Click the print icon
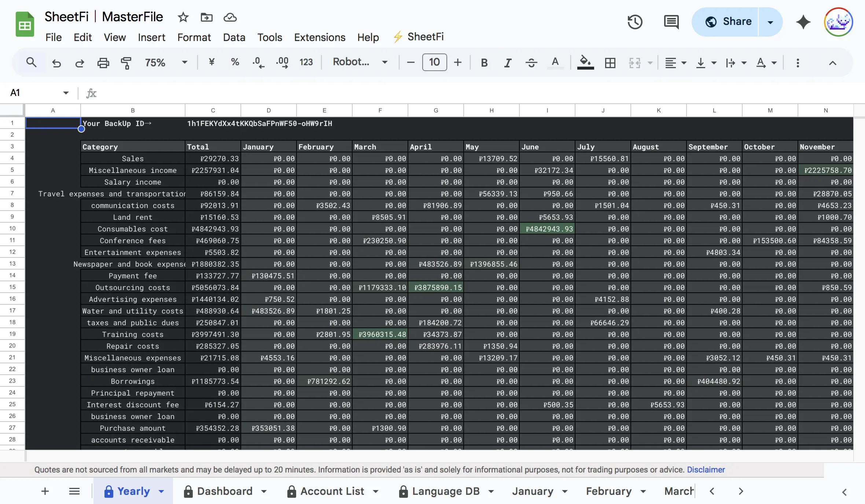Viewport: 865px width, 504px height. 103,63
